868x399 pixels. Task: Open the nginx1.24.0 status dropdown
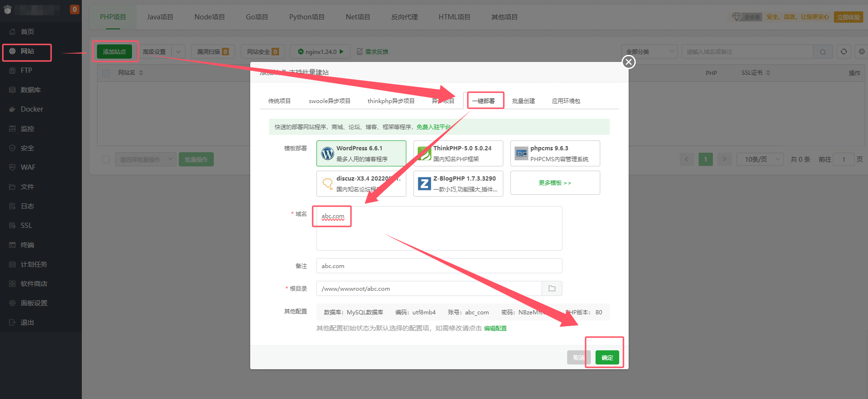coord(320,52)
